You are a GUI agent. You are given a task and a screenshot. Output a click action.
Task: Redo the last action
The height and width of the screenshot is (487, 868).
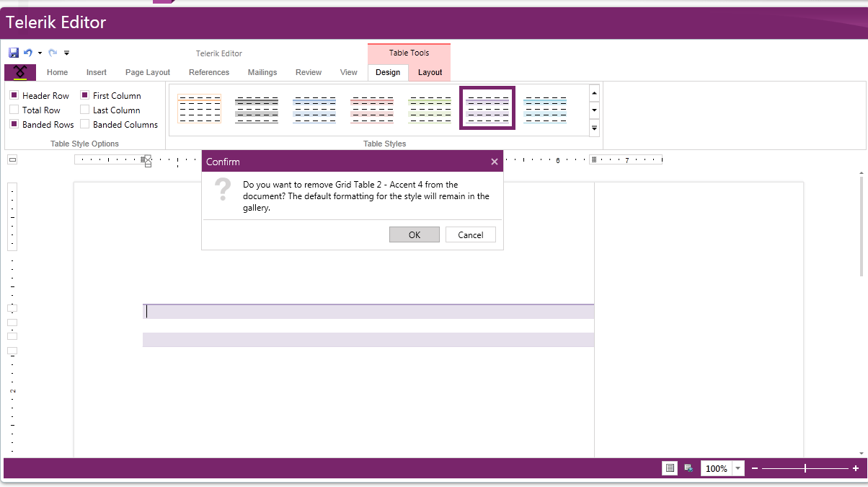click(x=51, y=52)
